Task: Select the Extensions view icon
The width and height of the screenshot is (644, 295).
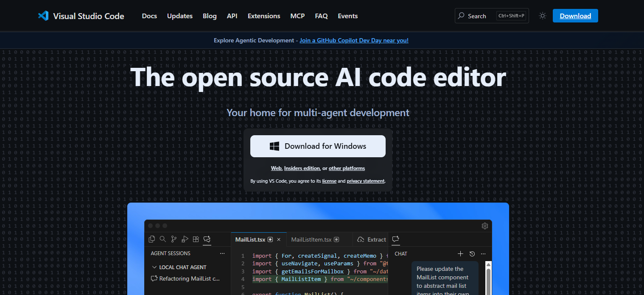Action: coord(196,239)
